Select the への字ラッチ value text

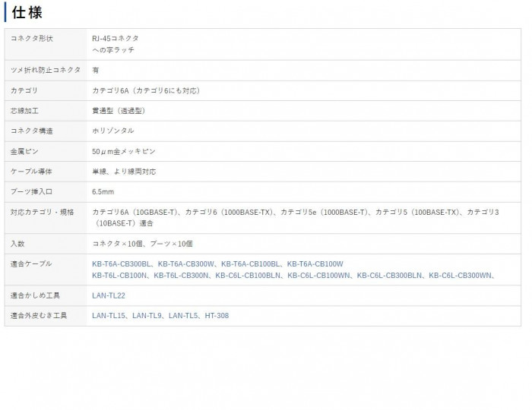(113, 50)
